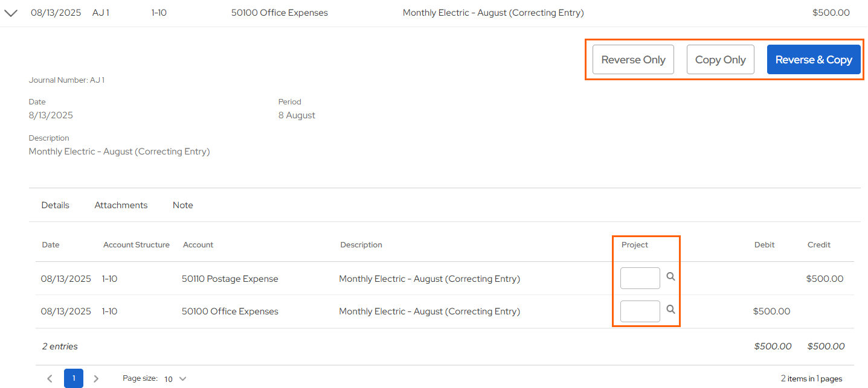The width and height of the screenshot is (868, 388).
Task: Open the Note tab
Action: (182, 205)
